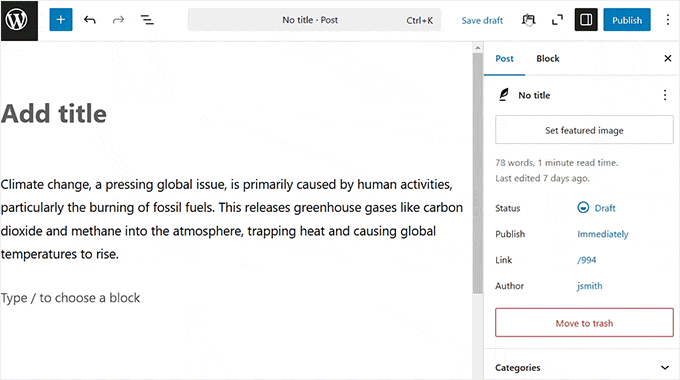This screenshot has width=680, height=380.
Task: Redo the last undone change
Action: pos(118,20)
